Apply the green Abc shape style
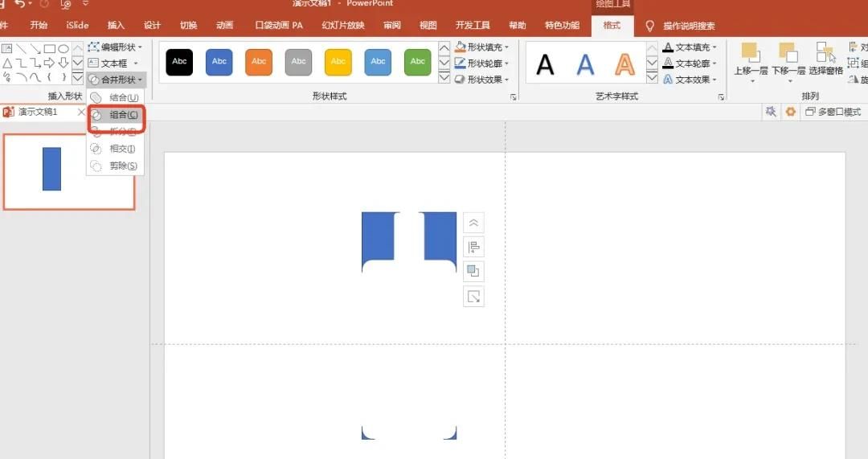This screenshot has height=459, width=868. (x=417, y=61)
